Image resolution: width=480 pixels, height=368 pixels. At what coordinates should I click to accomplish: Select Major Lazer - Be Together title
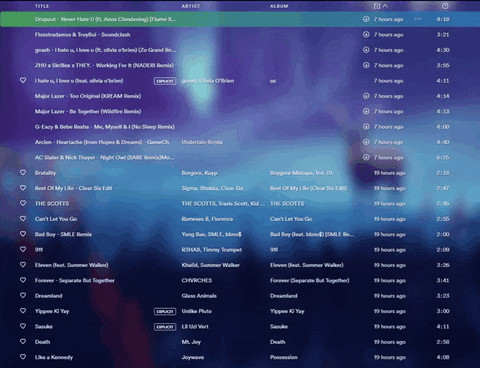[x=88, y=111]
